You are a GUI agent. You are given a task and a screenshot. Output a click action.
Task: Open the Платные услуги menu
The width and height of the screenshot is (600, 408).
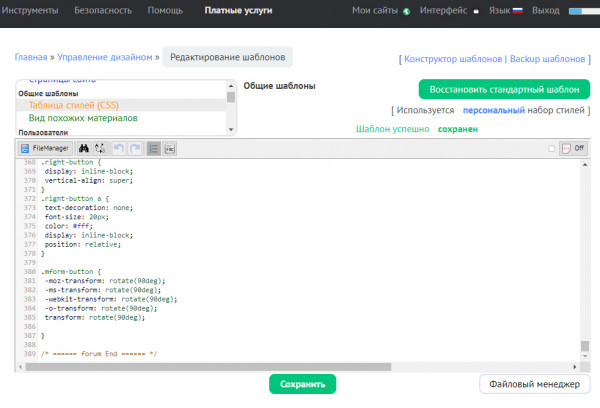coord(238,10)
